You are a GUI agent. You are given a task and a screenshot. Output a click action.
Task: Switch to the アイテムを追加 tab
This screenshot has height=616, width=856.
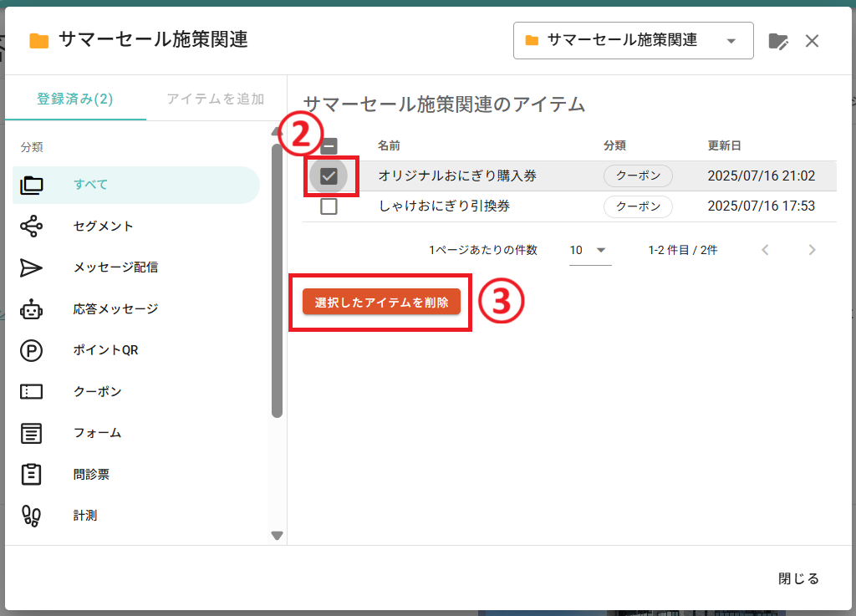(216, 99)
